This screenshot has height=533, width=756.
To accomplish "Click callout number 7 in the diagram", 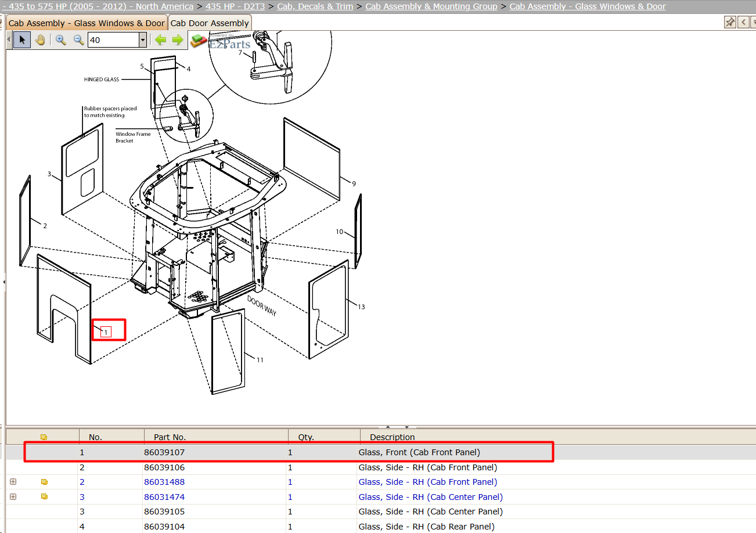I will (x=240, y=53).
